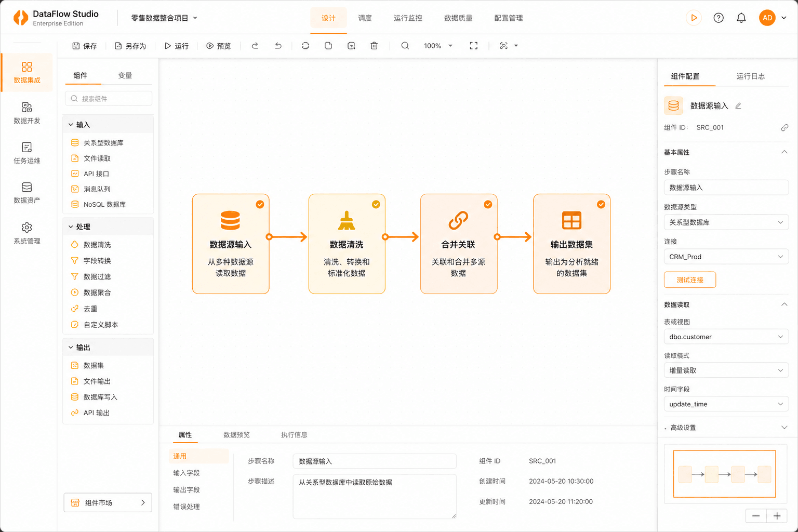Image resolution: width=798 pixels, height=532 pixels.
Task: Toggle check mark on 合并关联 node
Action: point(488,204)
